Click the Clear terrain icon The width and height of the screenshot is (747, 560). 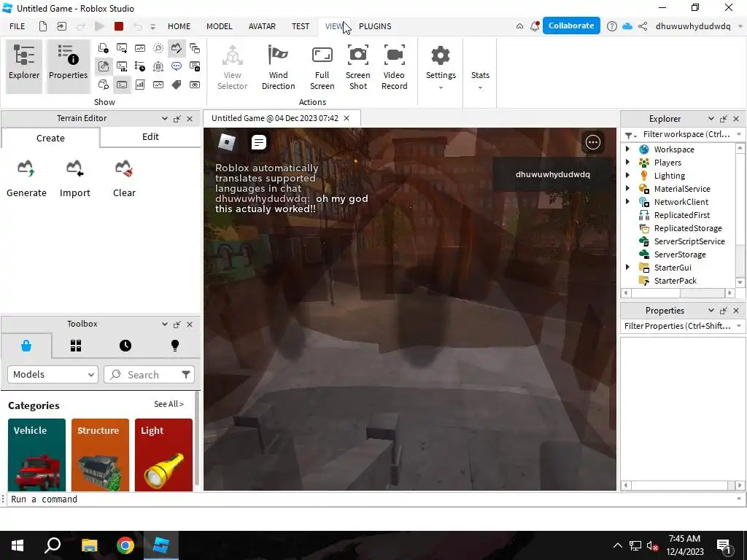[x=124, y=168]
